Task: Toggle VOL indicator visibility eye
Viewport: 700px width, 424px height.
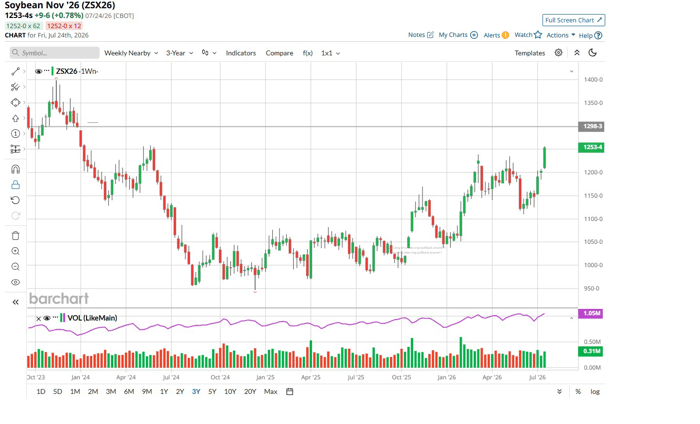Action: coord(47,318)
